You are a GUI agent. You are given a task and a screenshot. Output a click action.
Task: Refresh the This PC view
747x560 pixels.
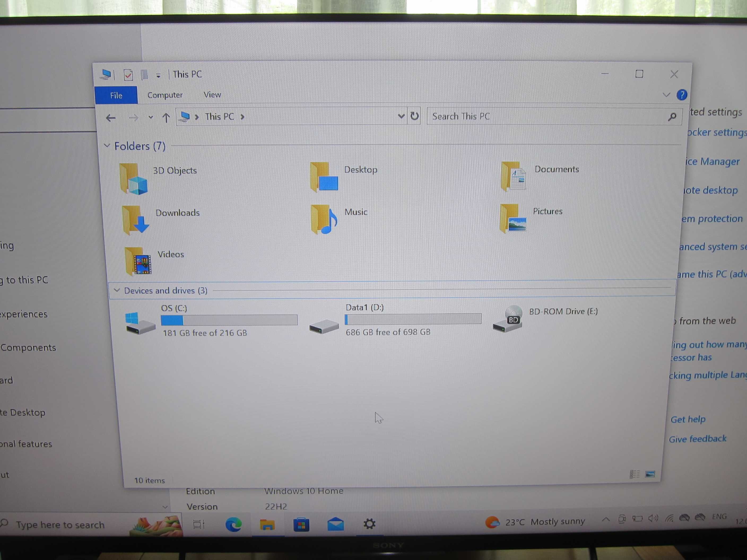(x=414, y=116)
